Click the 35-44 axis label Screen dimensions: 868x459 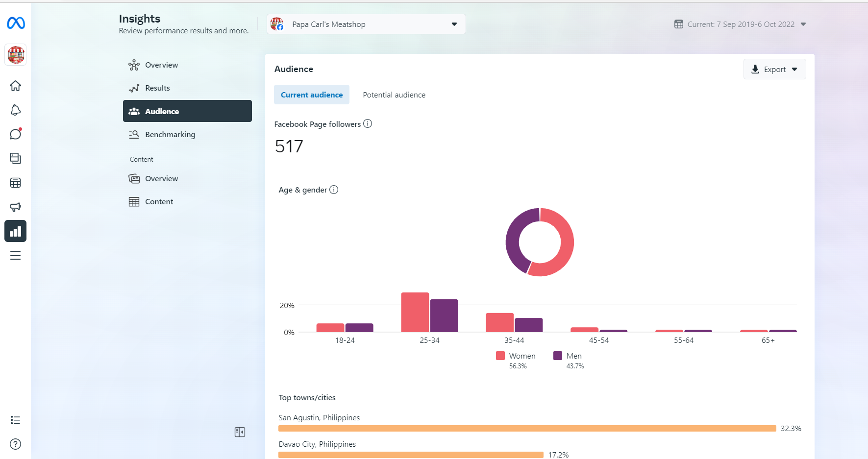[x=515, y=340]
